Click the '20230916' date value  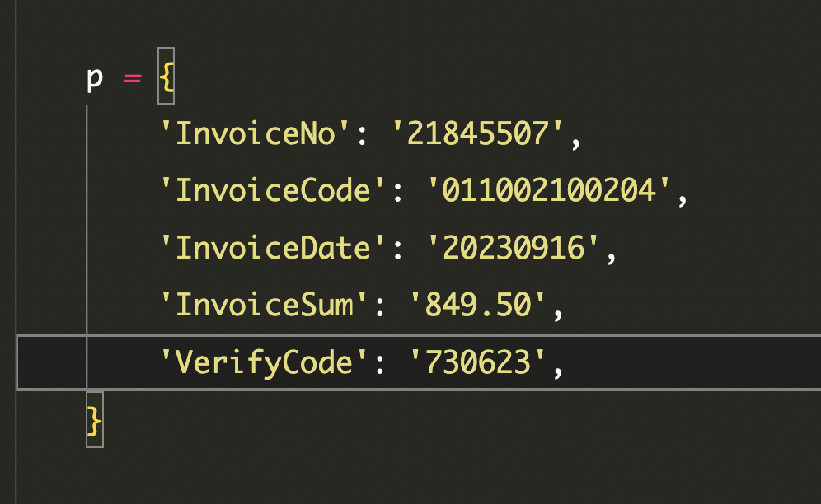click(513, 248)
